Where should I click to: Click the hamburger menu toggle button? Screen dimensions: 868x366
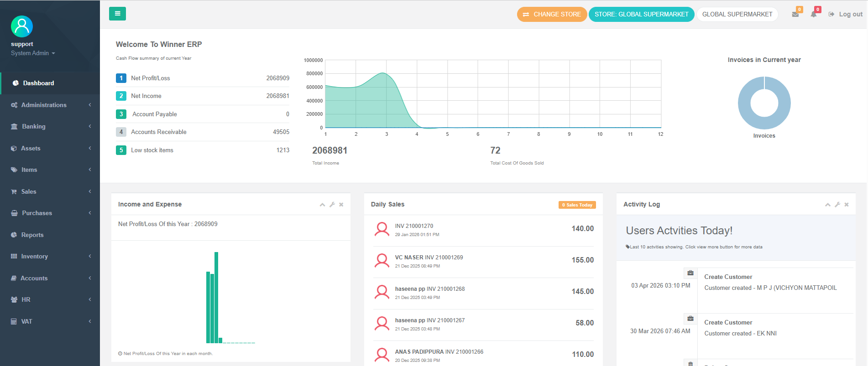(x=117, y=14)
